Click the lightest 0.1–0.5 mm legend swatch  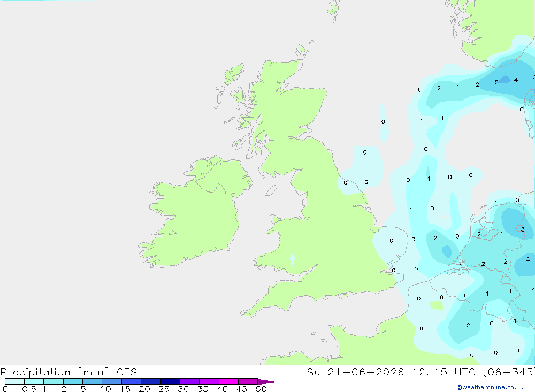[x=14, y=381]
